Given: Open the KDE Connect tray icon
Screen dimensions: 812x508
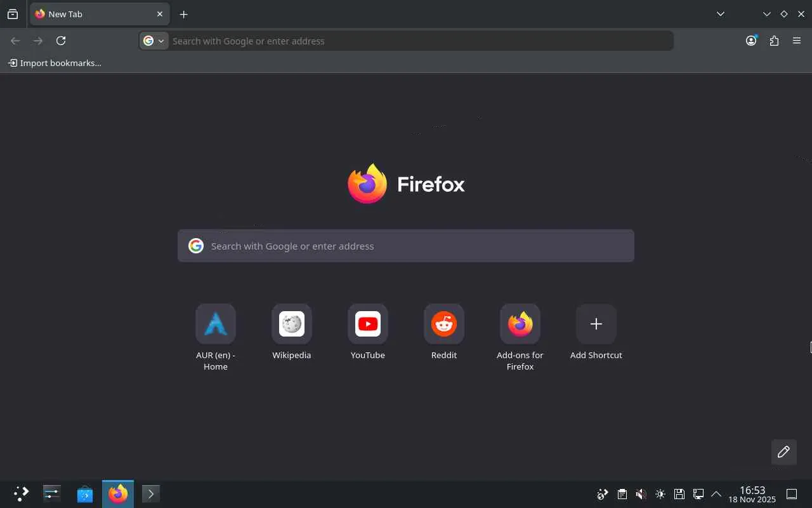Looking at the screenshot, I should (603, 494).
